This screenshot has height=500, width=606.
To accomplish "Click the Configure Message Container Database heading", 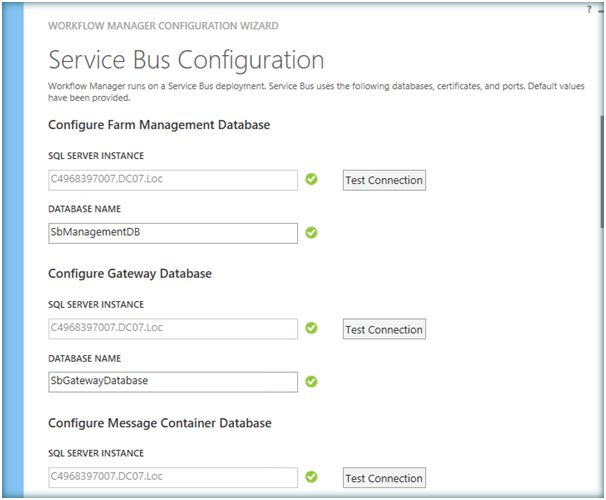I will click(x=159, y=423).
